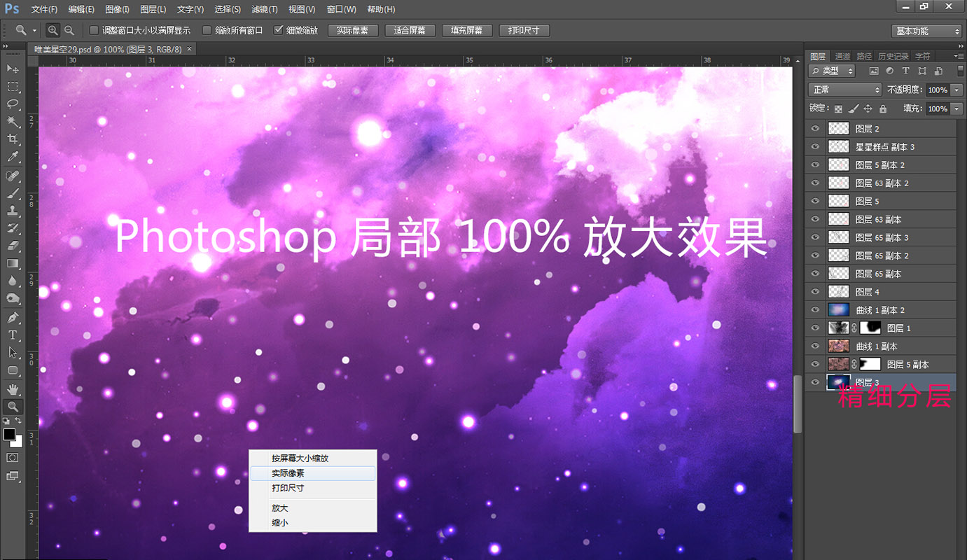This screenshot has height=560, width=967.
Task: Select the Zoom tool in toolbox
Action: coord(13,407)
